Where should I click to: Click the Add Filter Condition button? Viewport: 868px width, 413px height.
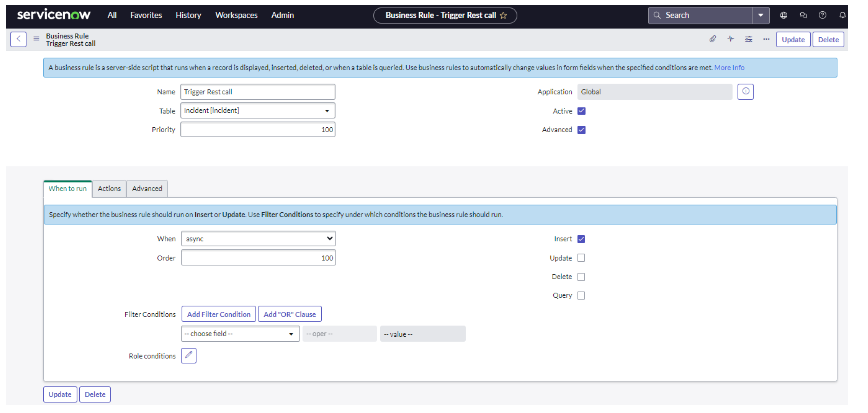click(218, 314)
